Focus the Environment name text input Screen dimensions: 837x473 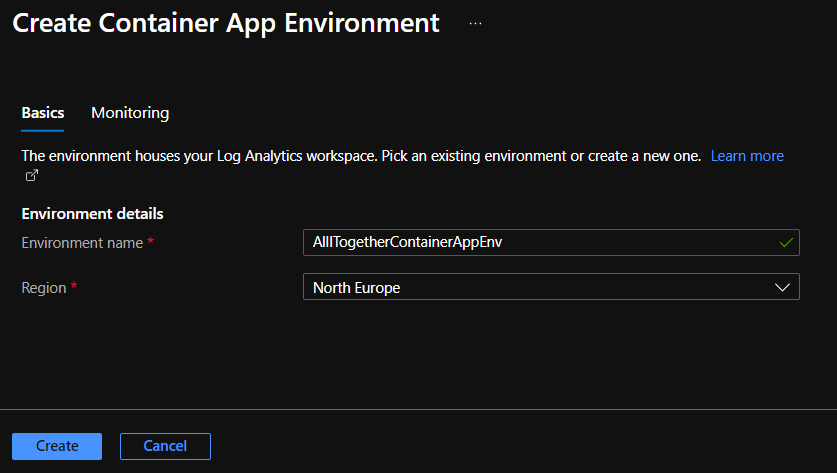pos(540,243)
